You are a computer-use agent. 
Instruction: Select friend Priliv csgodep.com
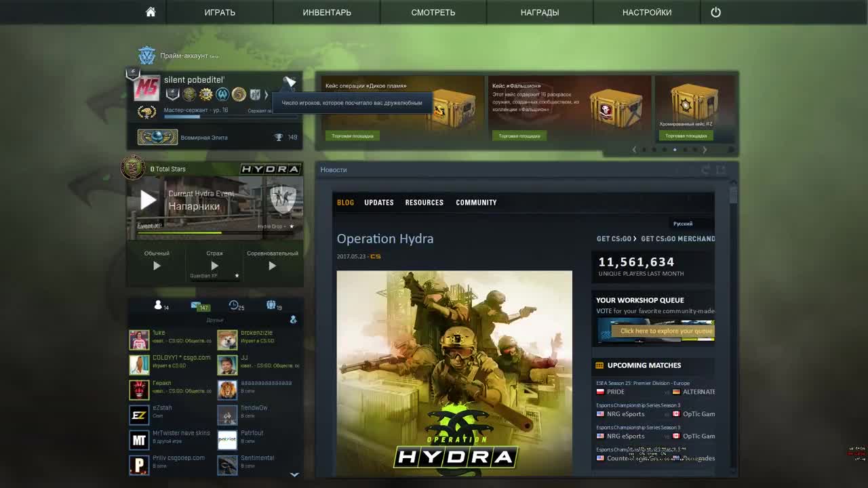[171, 465]
